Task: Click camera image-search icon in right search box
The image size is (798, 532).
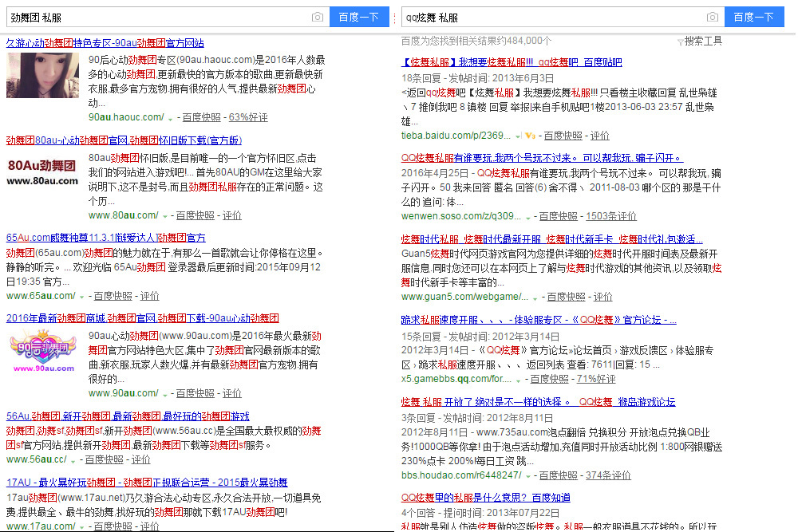Action: click(x=713, y=18)
